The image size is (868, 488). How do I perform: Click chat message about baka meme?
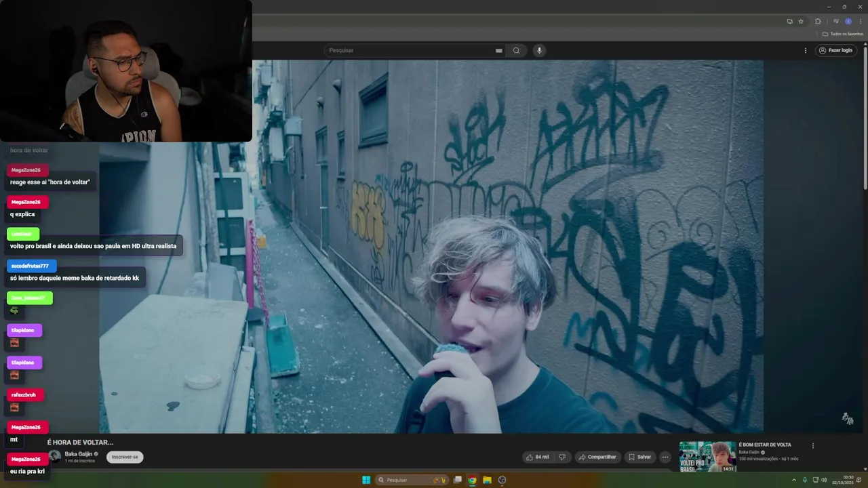coord(75,278)
